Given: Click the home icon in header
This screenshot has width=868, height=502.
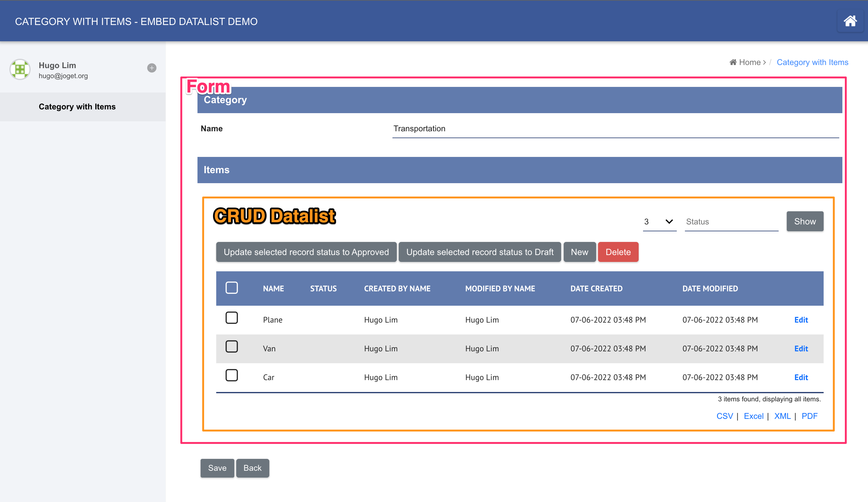Looking at the screenshot, I should [x=850, y=21].
